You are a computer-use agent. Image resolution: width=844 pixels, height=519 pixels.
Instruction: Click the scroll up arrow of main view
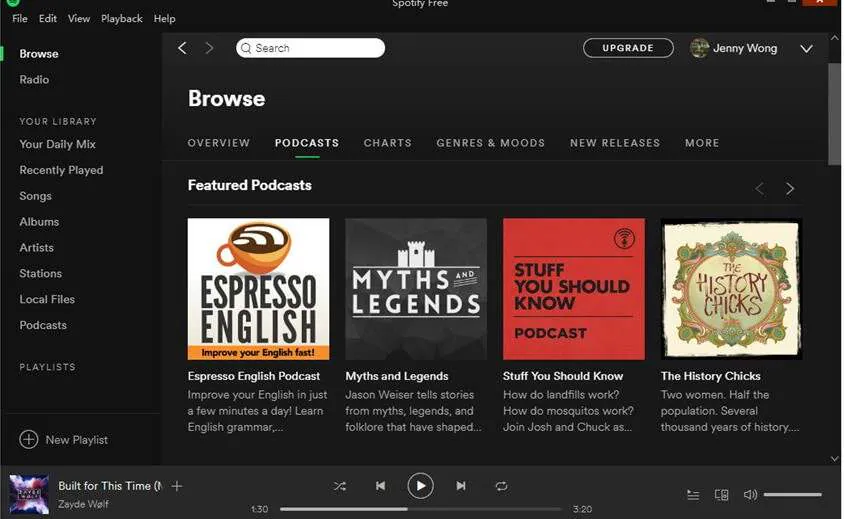834,38
